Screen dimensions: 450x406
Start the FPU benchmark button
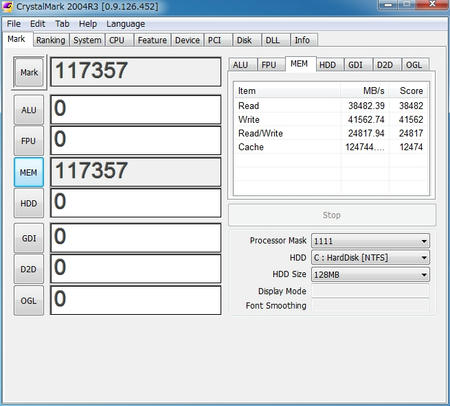pyautogui.click(x=29, y=141)
